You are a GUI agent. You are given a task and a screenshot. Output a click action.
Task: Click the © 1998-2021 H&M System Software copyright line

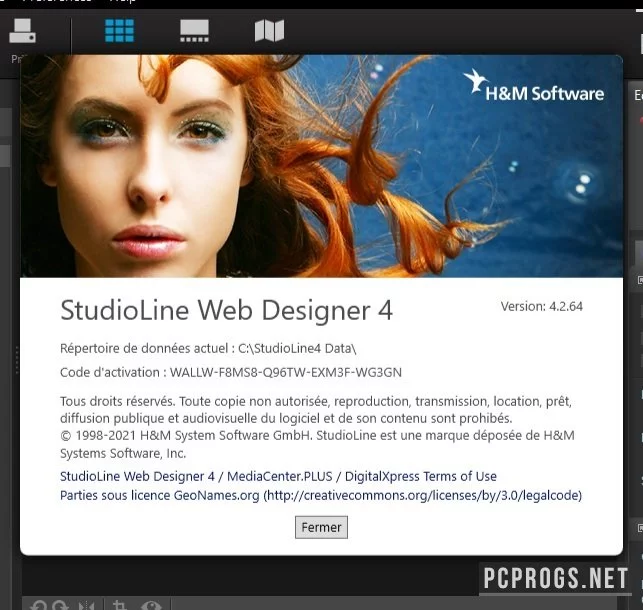click(x=317, y=444)
